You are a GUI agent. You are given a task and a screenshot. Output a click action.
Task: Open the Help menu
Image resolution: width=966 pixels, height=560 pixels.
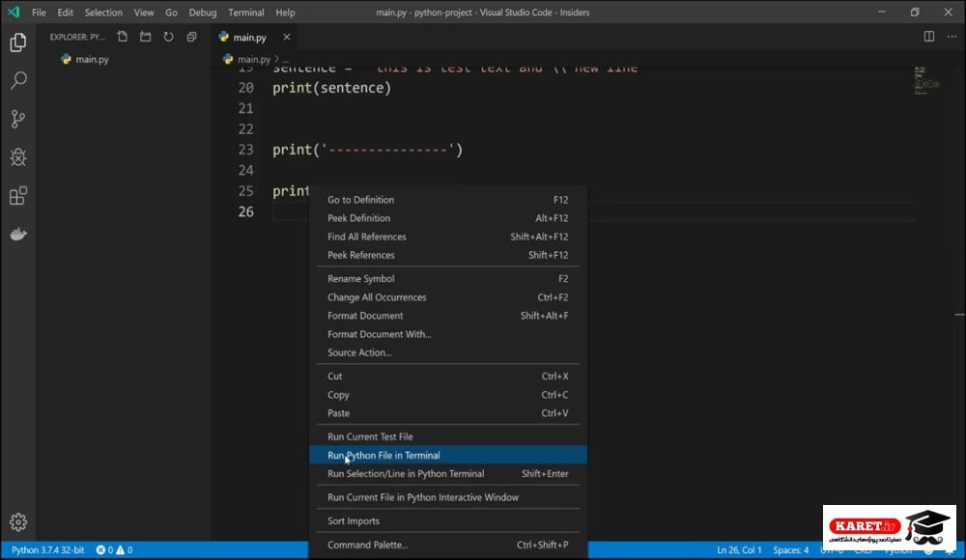pos(285,13)
